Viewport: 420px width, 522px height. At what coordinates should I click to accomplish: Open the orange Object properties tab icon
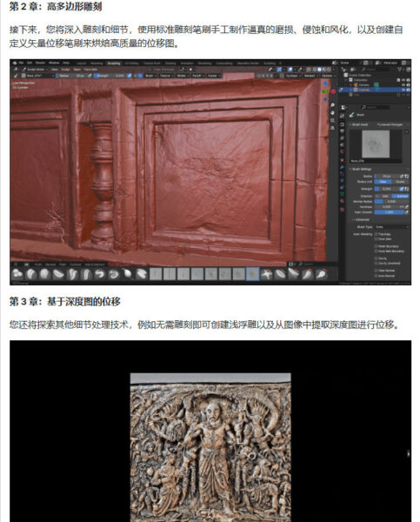coord(342,160)
